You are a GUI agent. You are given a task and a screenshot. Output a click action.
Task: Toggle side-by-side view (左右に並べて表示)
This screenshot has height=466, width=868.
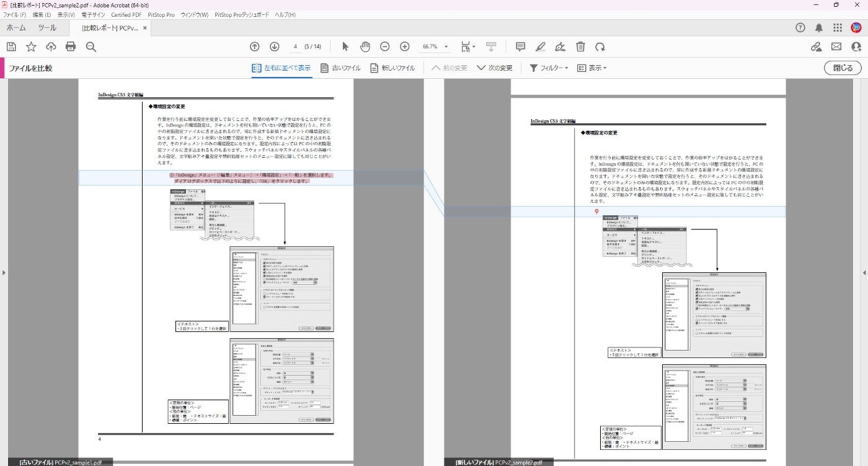281,68
